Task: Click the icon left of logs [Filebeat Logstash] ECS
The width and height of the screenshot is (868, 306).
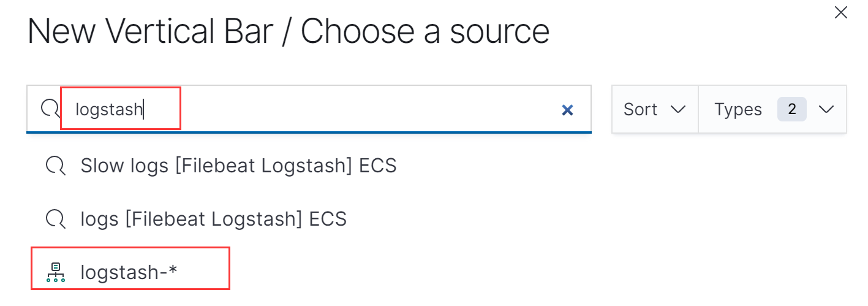Action: point(56,218)
